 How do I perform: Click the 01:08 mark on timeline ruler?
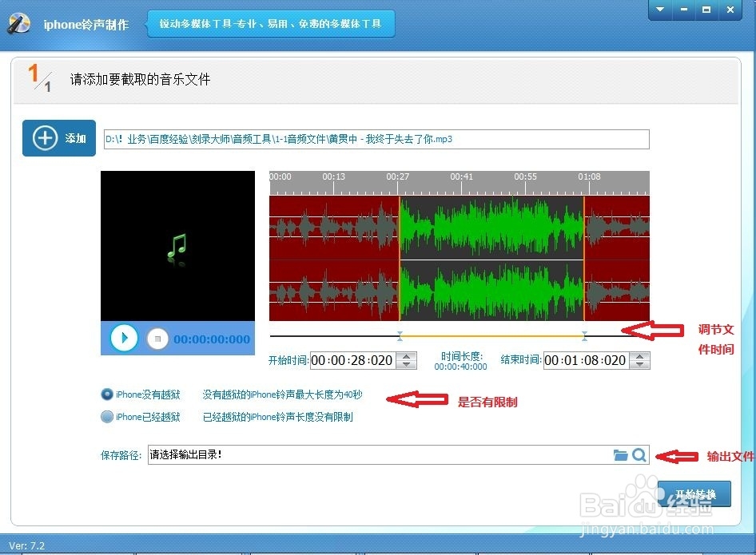click(x=589, y=176)
